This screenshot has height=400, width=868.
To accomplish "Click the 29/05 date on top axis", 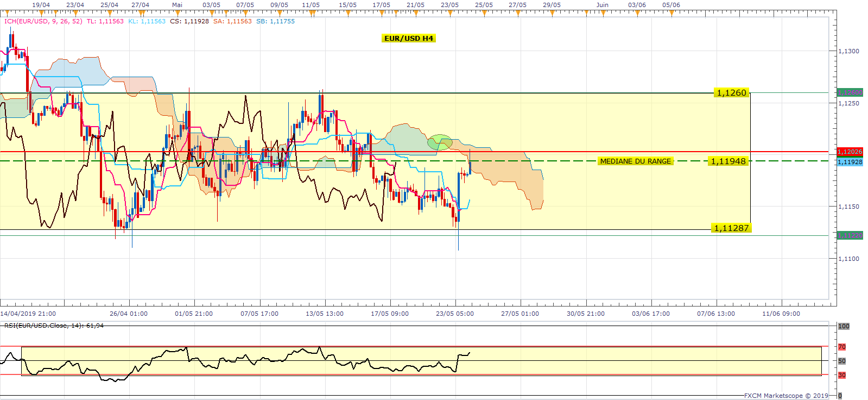I will point(552,5).
